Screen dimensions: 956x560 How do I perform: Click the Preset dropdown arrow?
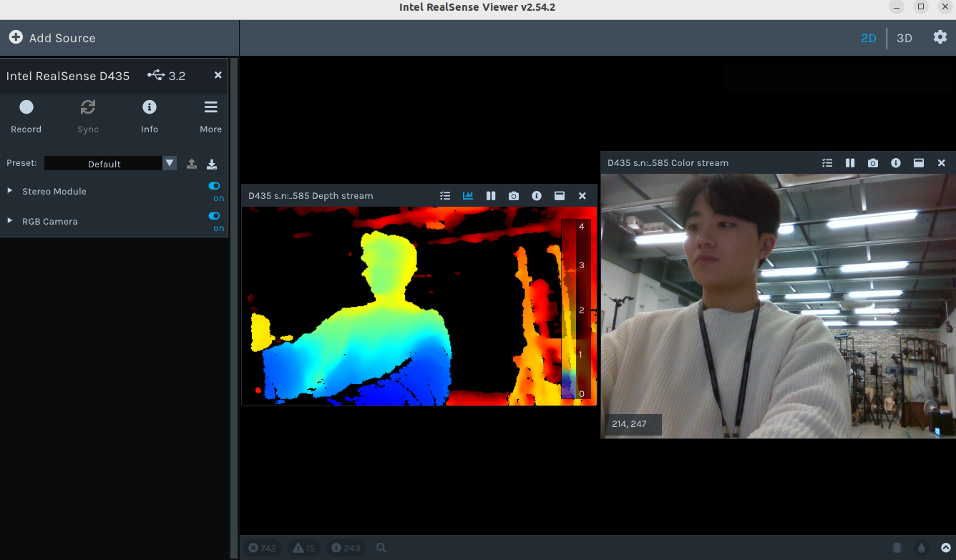(x=170, y=163)
